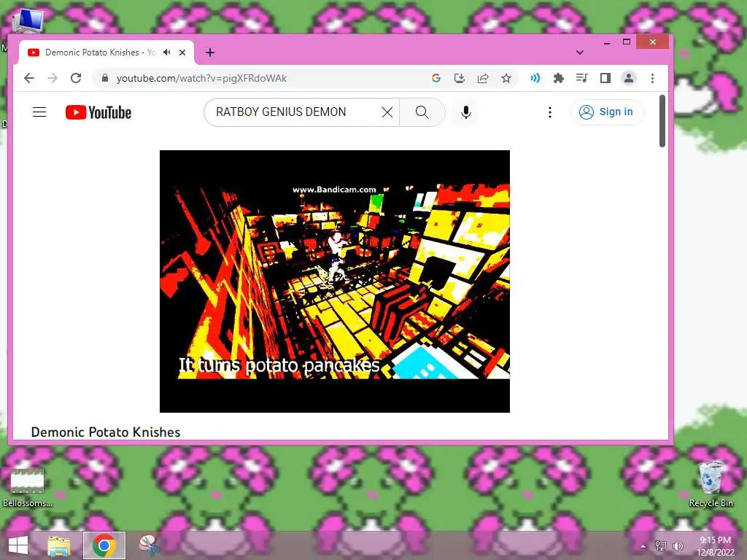Go to the YouTube home logo
747x560 pixels.
98,112
